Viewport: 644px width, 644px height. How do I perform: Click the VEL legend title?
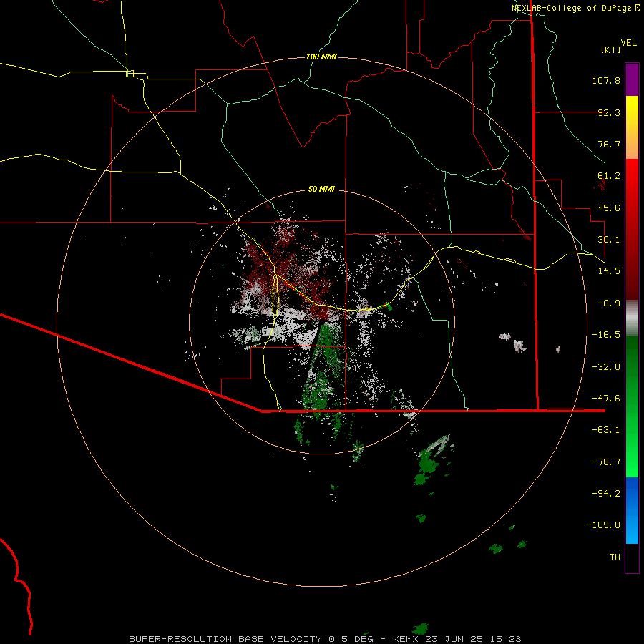[x=628, y=43]
